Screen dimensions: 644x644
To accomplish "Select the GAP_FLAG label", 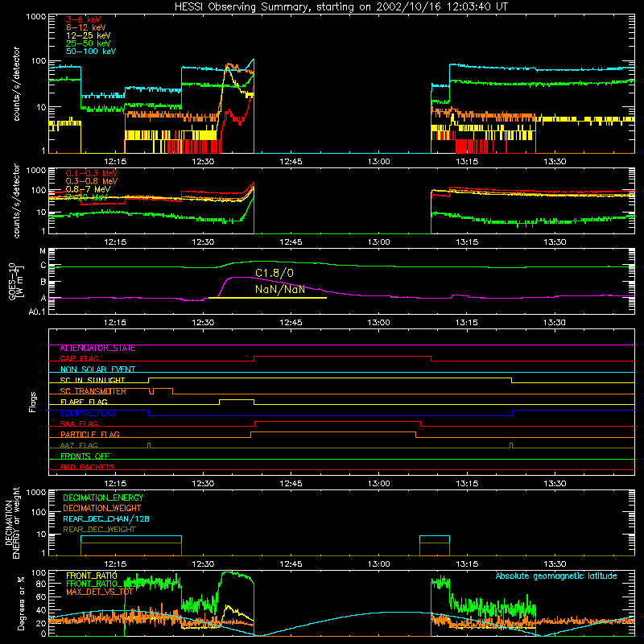I will (x=79, y=358).
